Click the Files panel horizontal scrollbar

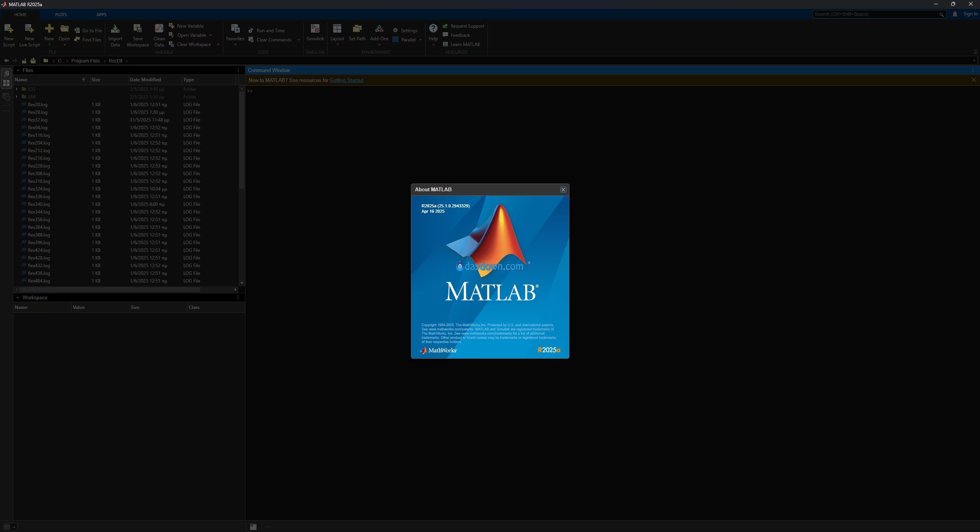(x=110, y=290)
